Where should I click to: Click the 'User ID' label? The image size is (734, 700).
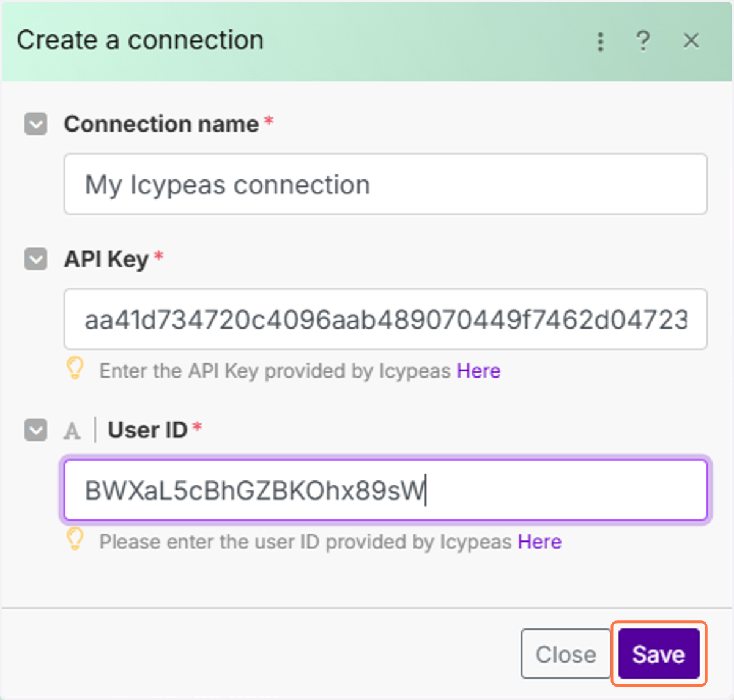coord(147,430)
